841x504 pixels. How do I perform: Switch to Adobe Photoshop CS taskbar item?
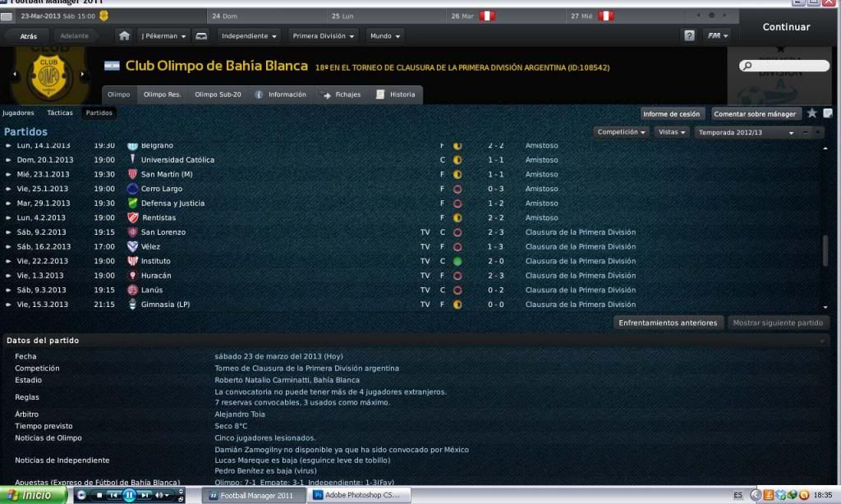[x=358, y=495]
